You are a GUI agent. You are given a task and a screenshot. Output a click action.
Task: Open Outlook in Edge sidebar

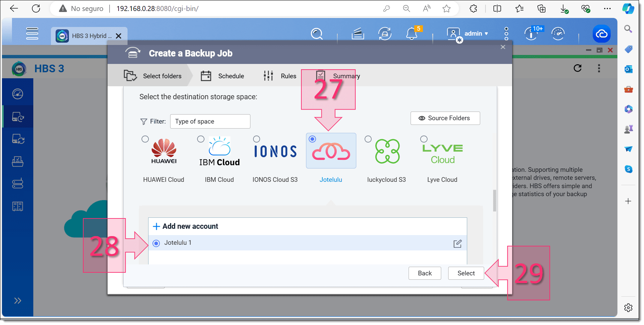[628, 69]
